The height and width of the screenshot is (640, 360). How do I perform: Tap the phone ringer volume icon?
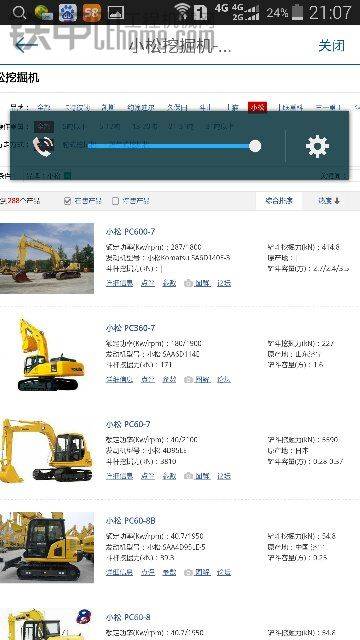click(x=43, y=146)
